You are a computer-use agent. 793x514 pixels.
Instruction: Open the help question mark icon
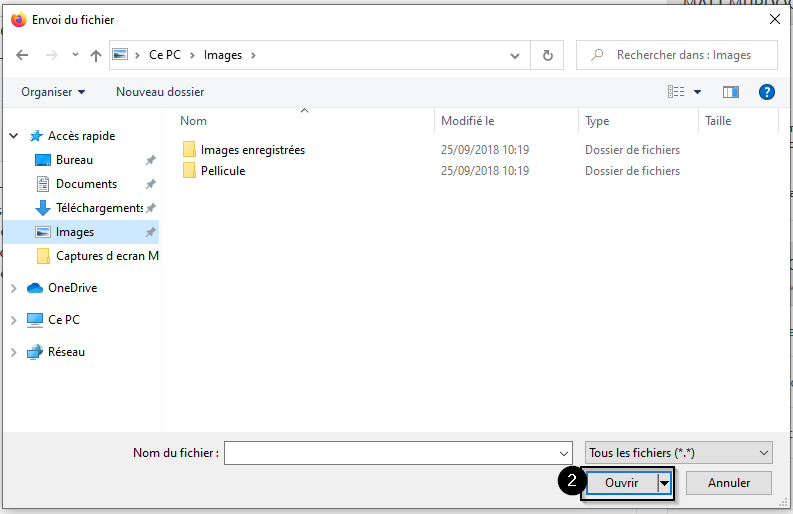tap(767, 92)
